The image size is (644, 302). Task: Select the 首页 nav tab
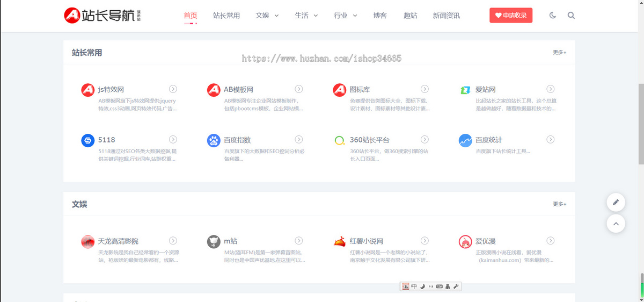point(191,16)
